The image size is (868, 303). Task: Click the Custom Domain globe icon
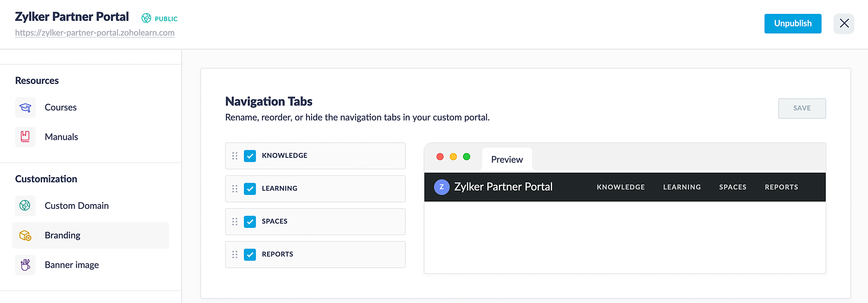[x=25, y=206]
